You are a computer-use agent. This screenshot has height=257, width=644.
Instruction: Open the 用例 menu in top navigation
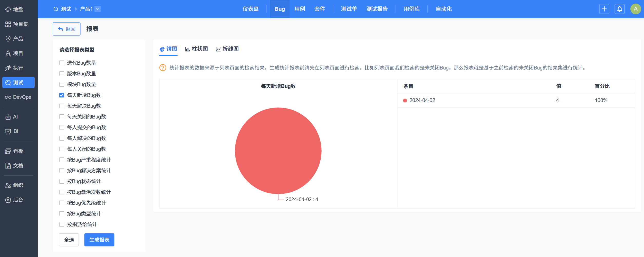click(300, 9)
